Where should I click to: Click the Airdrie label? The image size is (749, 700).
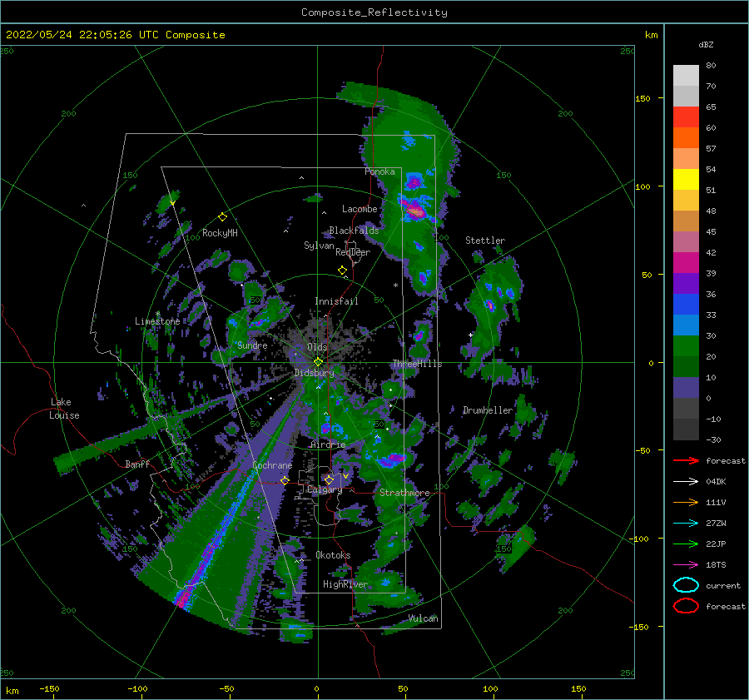coord(328,444)
